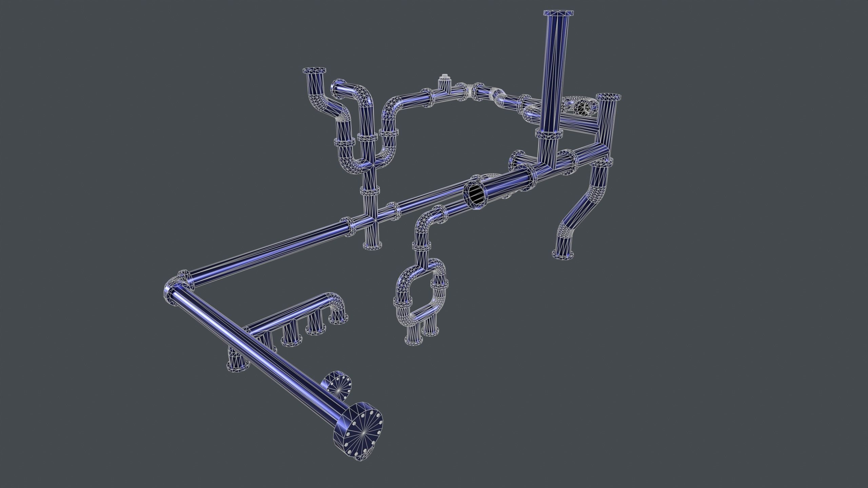The image size is (868, 488).
Task: Select the top flange of the tallest vertical pipe
Action: pos(558,4)
